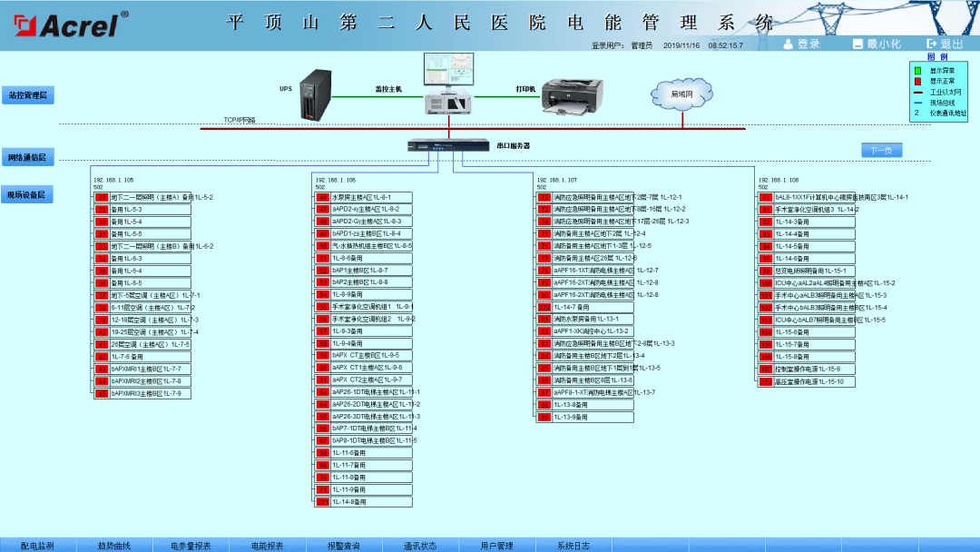
Task: Click the green 显示异常 legend swatch
Action: tap(917, 71)
